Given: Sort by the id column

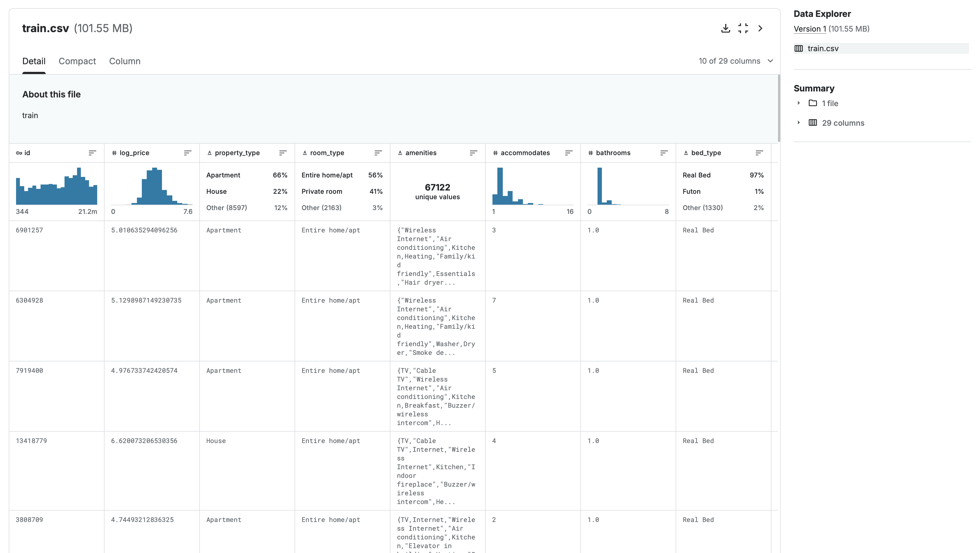Looking at the screenshot, I should tap(92, 153).
